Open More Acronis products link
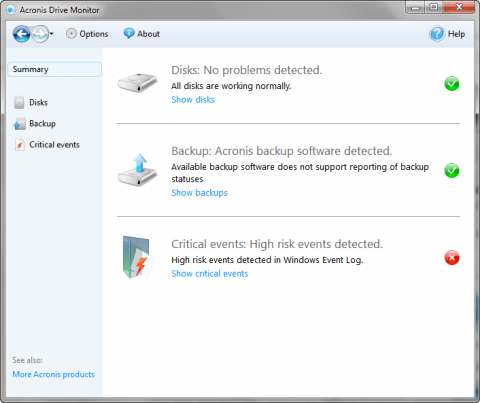The image size is (480, 403). click(x=54, y=374)
